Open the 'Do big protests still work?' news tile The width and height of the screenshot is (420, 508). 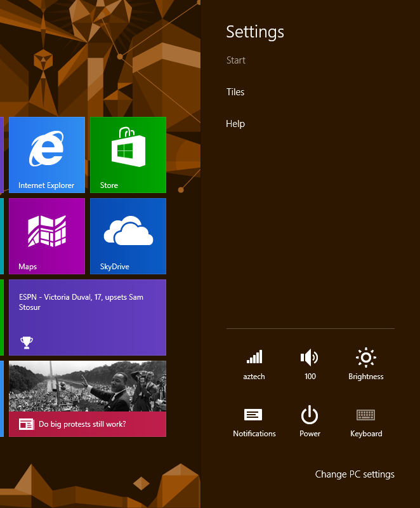[x=88, y=399]
